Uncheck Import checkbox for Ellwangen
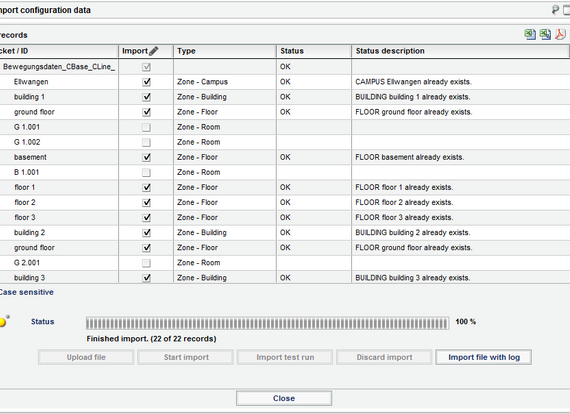The height and width of the screenshot is (414, 570). click(146, 82)
